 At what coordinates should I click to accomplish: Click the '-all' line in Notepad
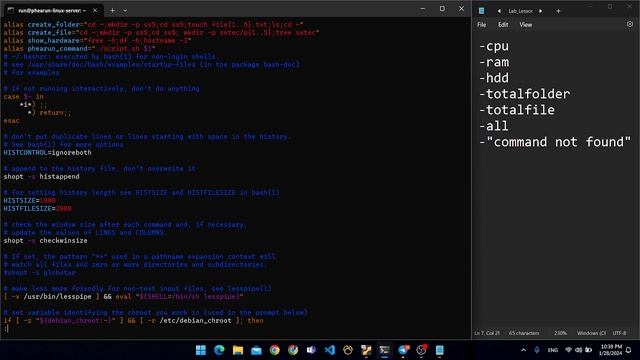click(494, 126)
